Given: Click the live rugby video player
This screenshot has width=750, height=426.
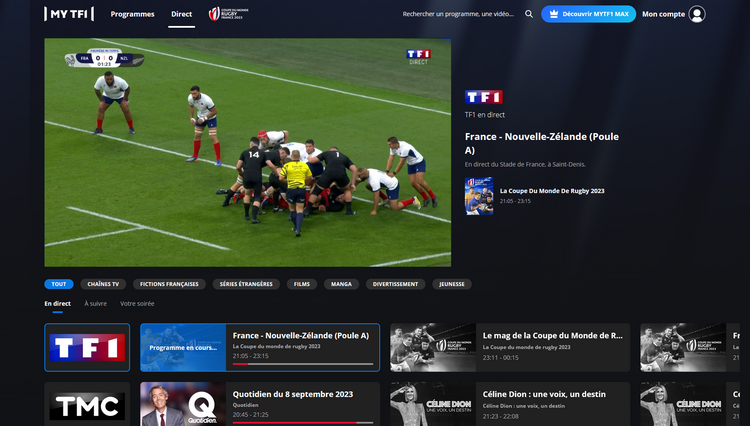Looking at the screenshot, I should point(248,153).
